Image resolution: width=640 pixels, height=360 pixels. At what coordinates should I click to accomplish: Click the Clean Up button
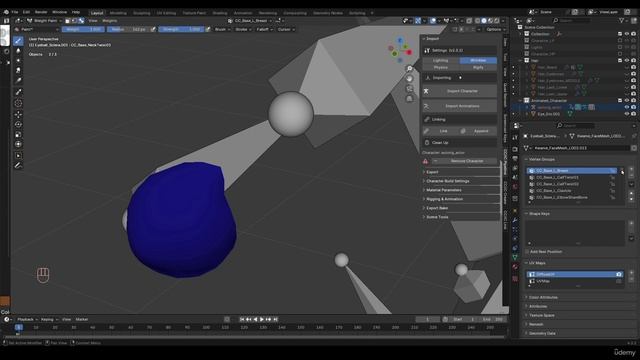pyautogui.click(x=459, y=142)
